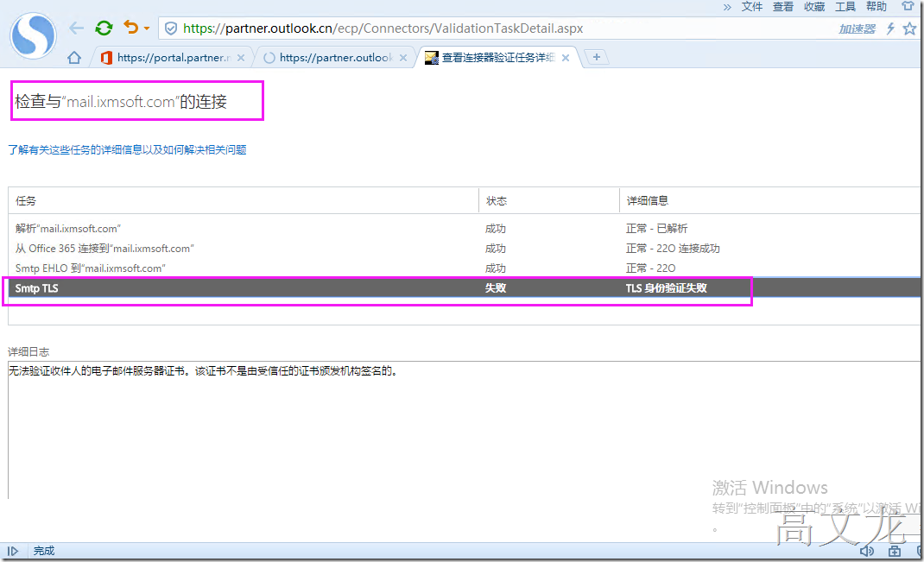Click inside the 详细日志 log text box
Image resolution: width=924 pixels, height=562 pixels.
[x=465, y=430]
